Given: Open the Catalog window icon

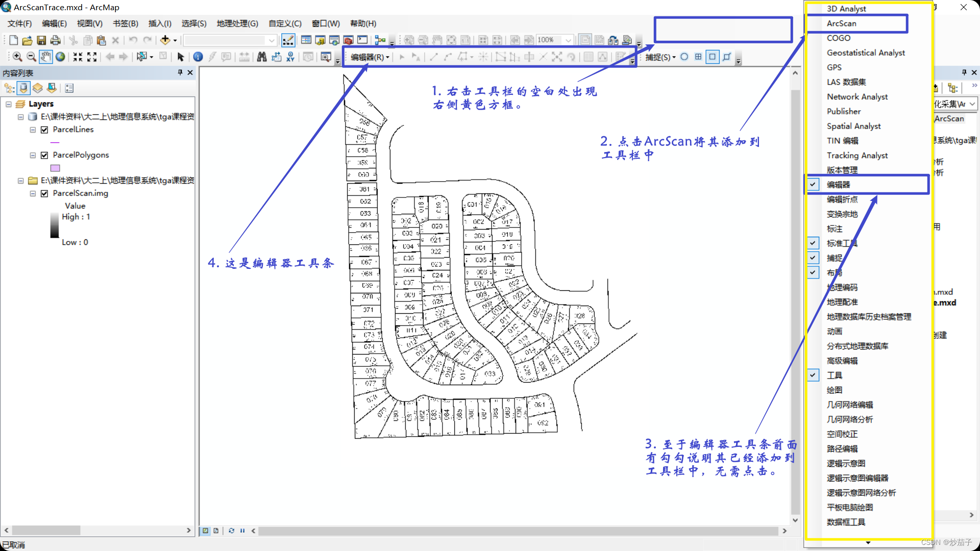Looking at the screenshot, I should pos(321,40).
